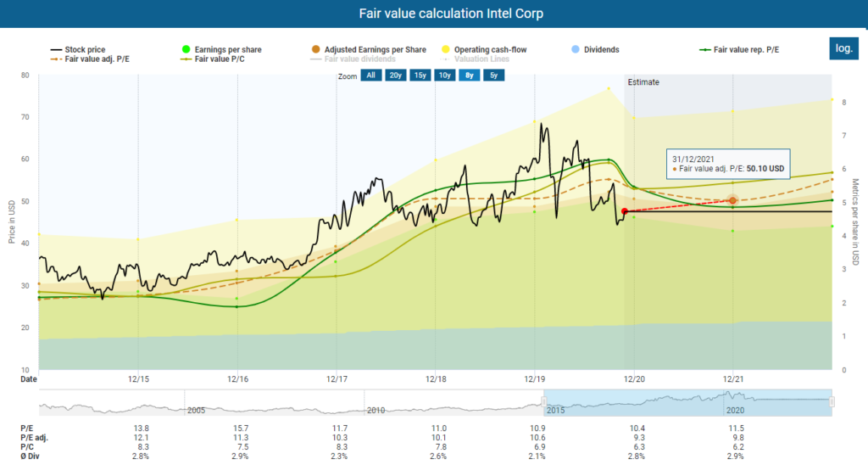Click the 12/19 date axis label

[535, 379]
